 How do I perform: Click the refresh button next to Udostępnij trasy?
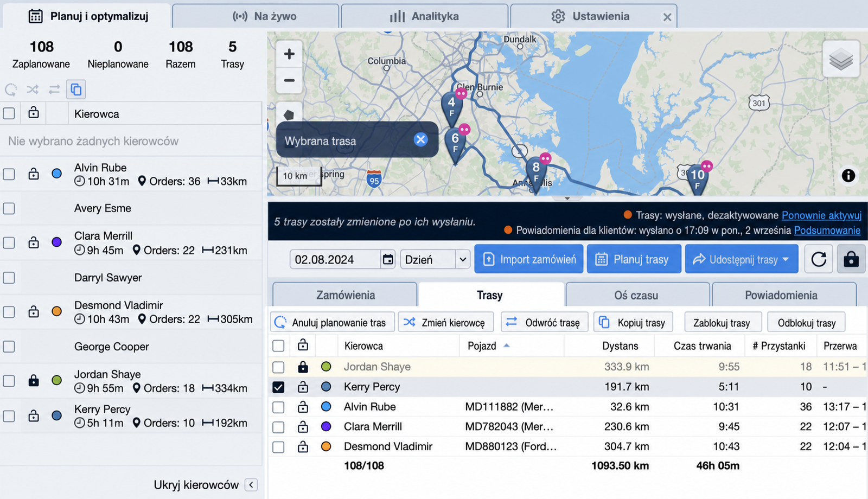(x=819, y=259)
